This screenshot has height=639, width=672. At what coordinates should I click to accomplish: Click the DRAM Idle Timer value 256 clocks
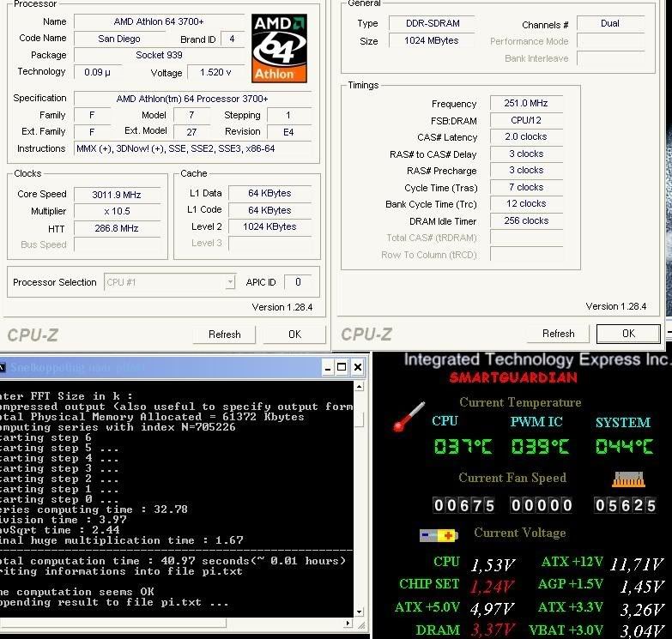tap(526, 221)
